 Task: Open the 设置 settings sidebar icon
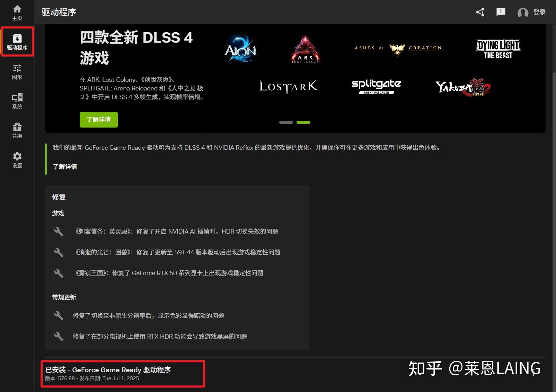[17, 160]
